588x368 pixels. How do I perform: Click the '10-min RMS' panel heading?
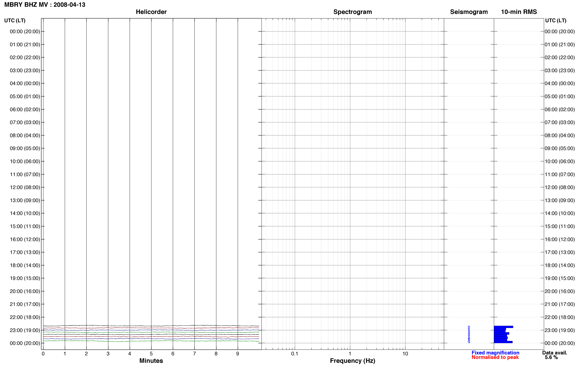coord(519,12)
